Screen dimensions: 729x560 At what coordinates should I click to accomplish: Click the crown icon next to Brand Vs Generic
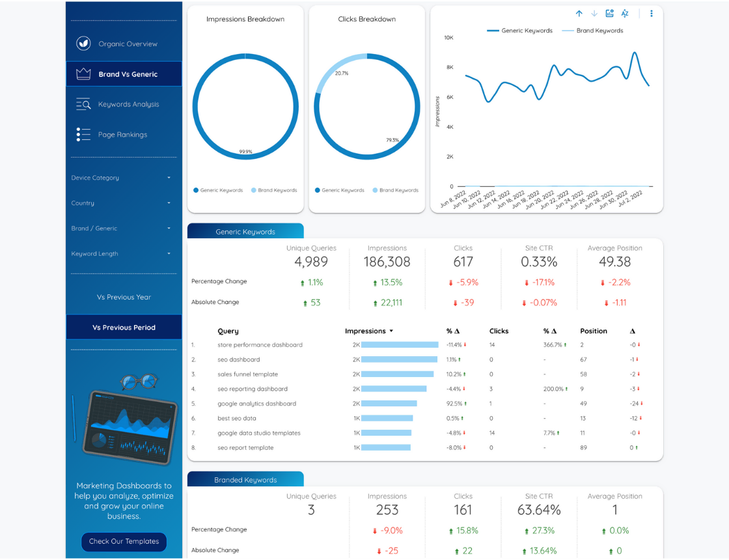click(83, 74)
